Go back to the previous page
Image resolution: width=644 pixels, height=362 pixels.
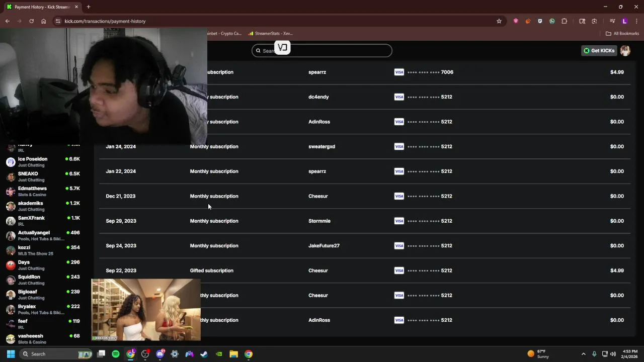8,21
